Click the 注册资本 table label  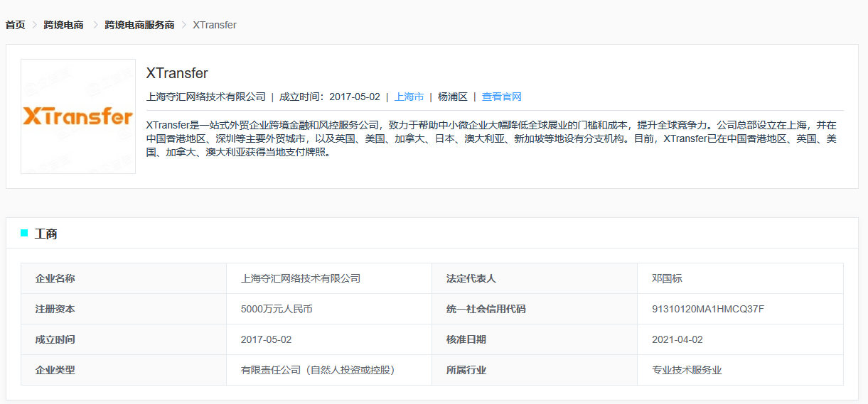point(55,309)
